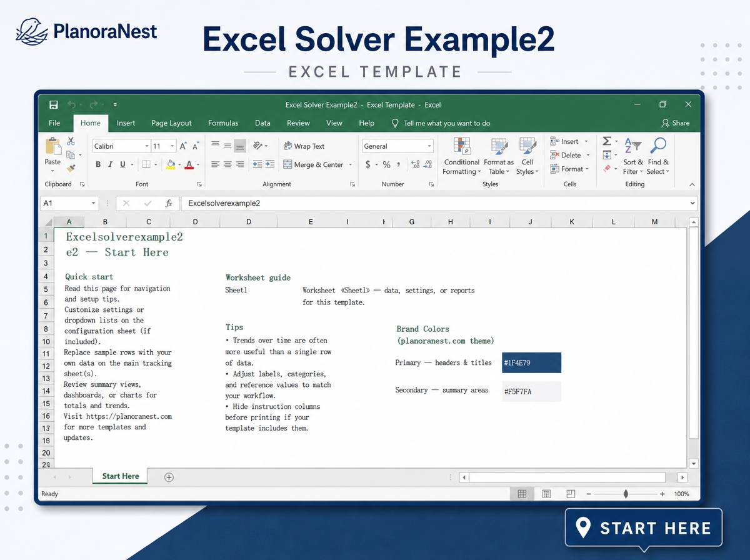
Task: Apply Accounting dollar format
Action: pos(368,164)
